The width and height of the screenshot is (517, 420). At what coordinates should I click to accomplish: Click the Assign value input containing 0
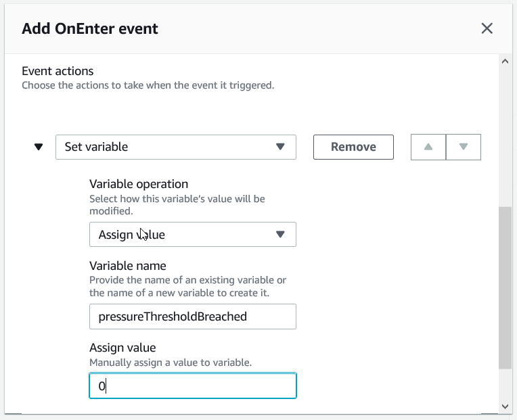point(192,386)
